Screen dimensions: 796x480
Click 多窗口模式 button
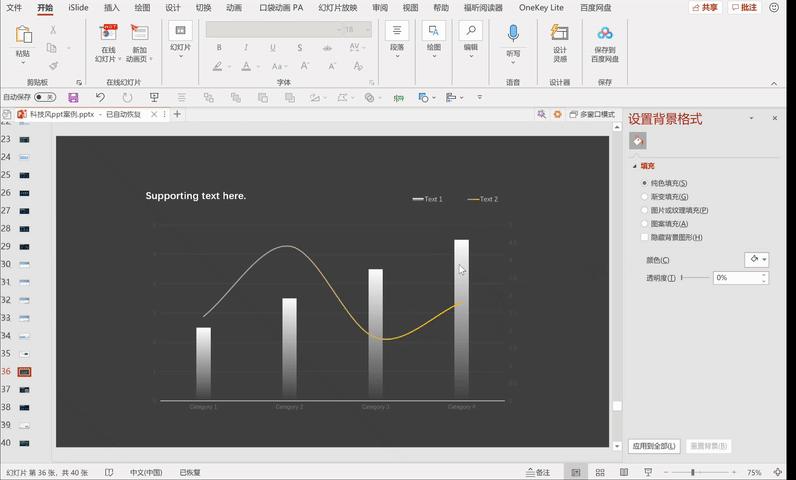click(x=592, y=115)
